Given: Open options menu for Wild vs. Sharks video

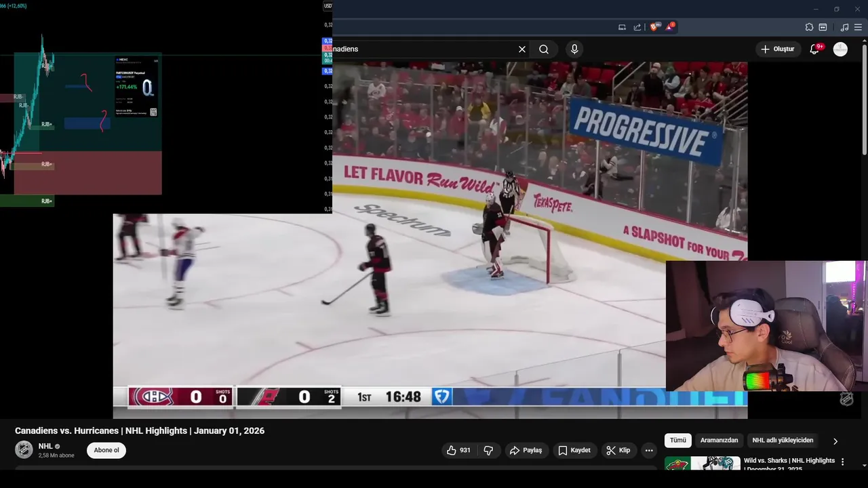Looking at the screenshot, I should (843, 462).
